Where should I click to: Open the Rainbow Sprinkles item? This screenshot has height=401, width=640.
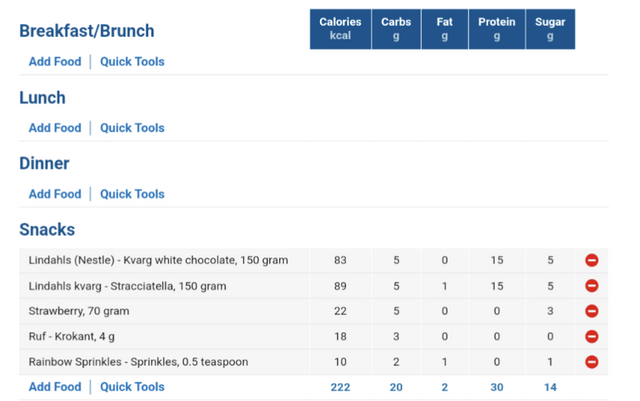[x=138, y=362]
